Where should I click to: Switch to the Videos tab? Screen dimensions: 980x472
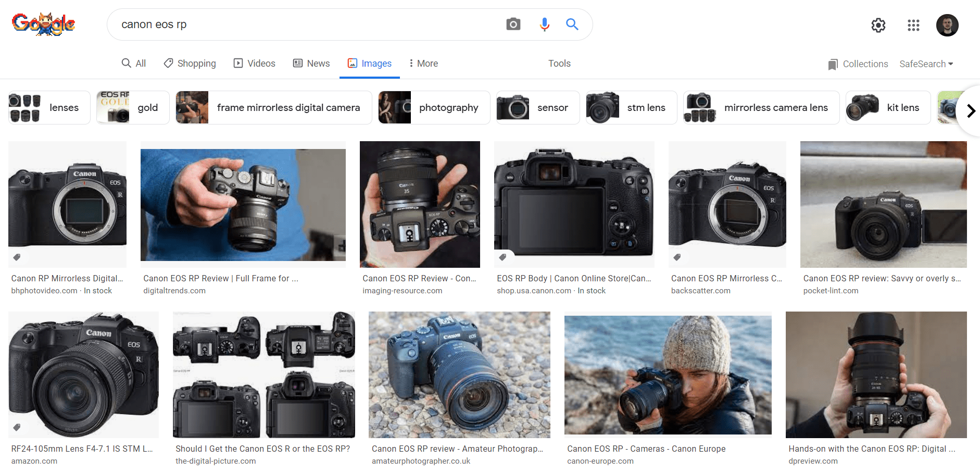pyautogui.click(x=255, y=63)
